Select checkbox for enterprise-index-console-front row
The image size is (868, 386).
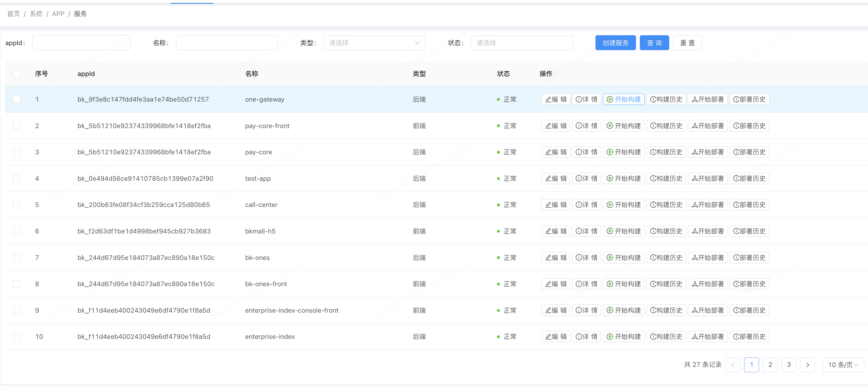click(17, 310)
